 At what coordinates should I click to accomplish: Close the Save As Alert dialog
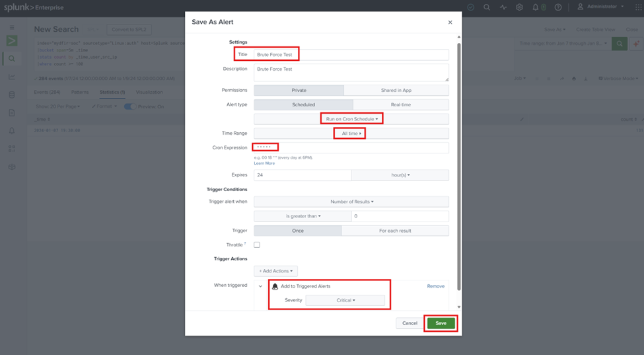pyautogui.click(x=450, y=22)
